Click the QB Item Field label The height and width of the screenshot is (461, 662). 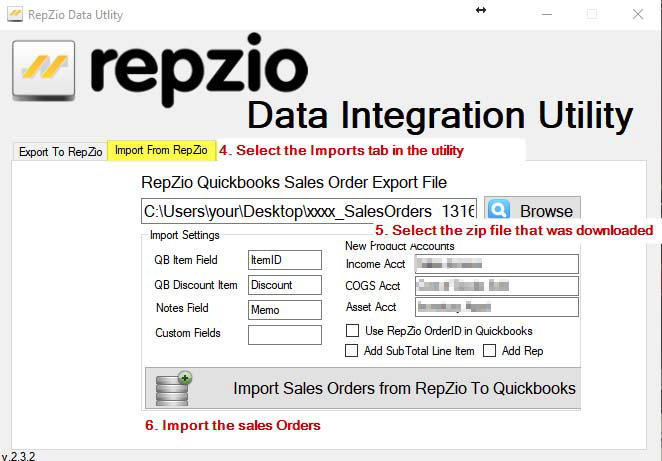186,260
